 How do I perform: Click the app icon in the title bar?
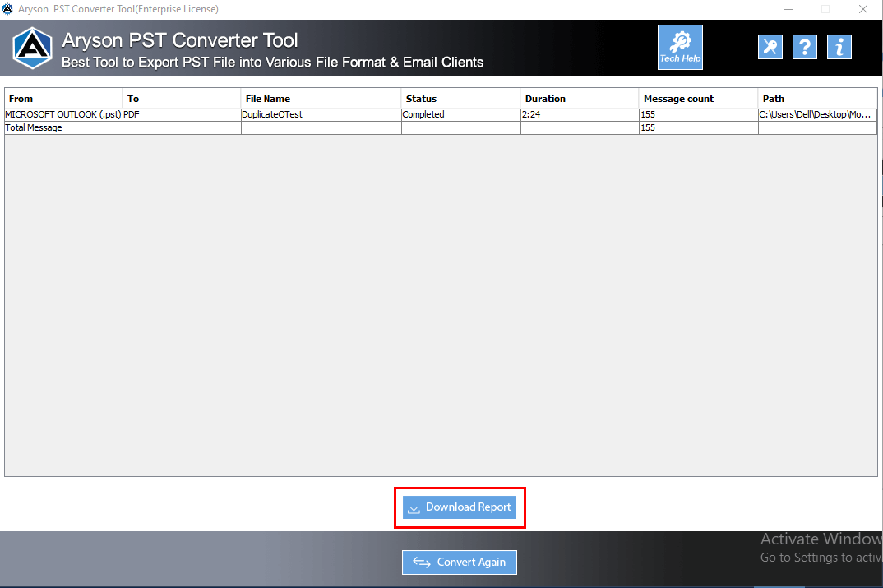point(9,9)
